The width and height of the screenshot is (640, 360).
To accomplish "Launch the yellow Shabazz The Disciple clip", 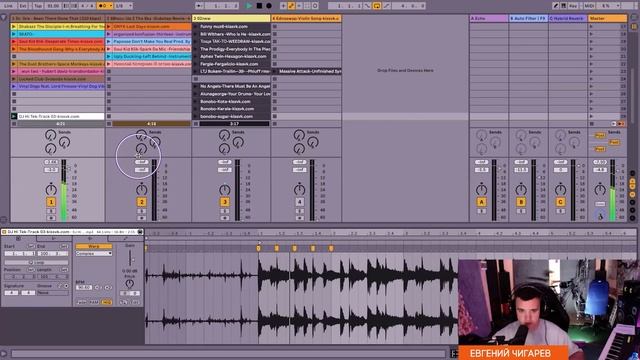I will click(x=14, y=27).
